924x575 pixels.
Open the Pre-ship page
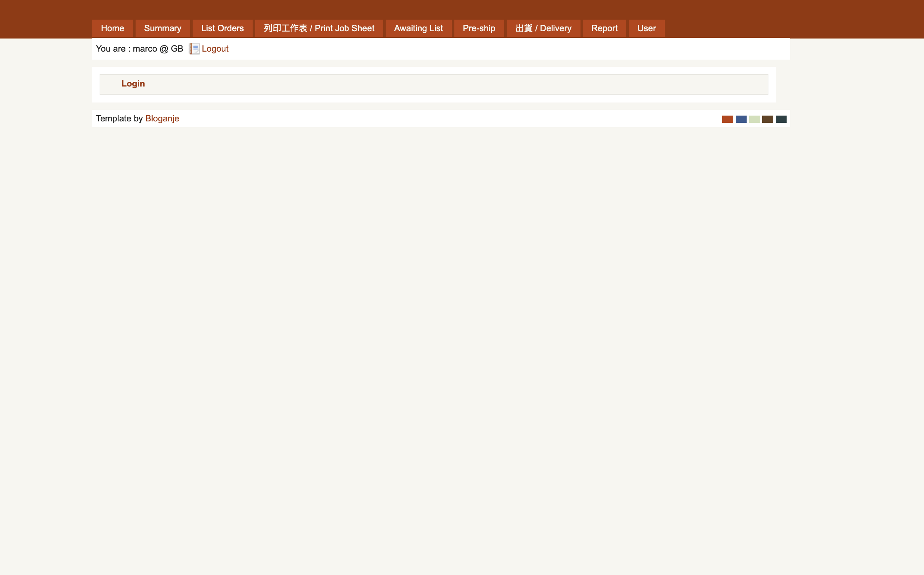pos(479,28)
